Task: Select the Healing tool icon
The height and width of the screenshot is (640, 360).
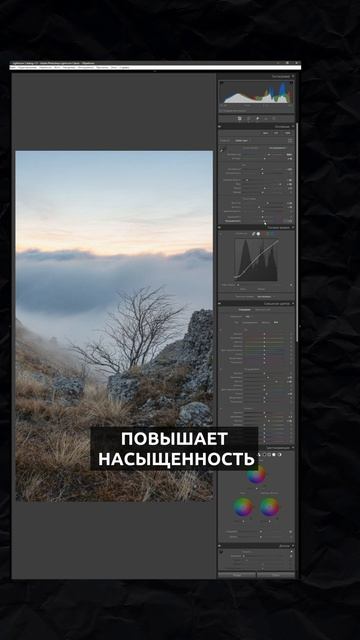Action: coord(258,118)
